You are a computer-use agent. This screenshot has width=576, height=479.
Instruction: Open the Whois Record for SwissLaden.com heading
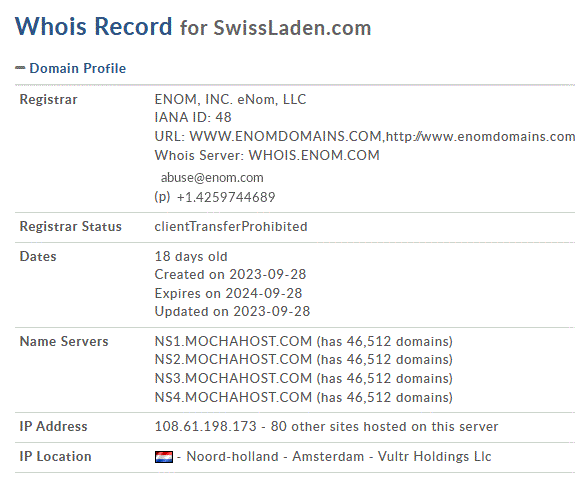point(193,27)
